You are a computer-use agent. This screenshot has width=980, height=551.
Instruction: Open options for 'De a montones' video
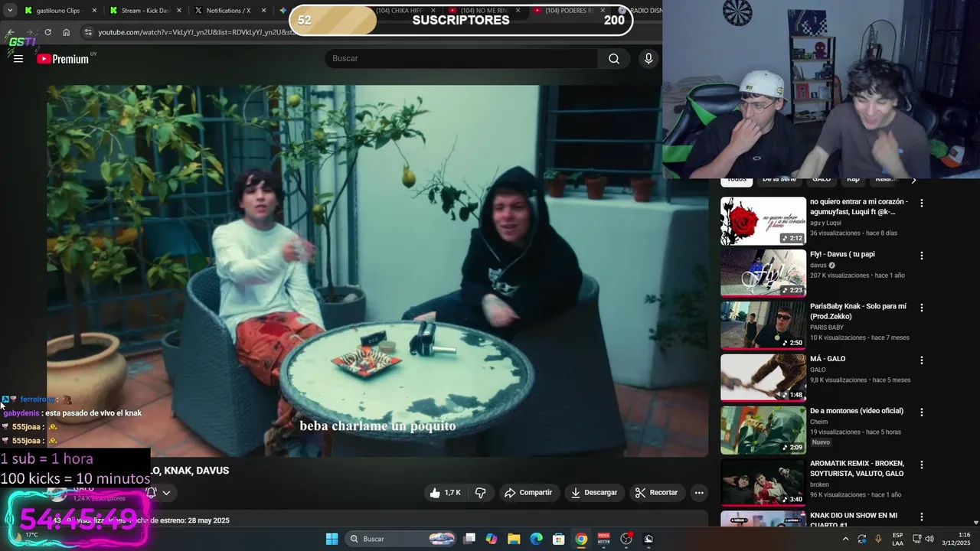pyautogui.click(x=922, y=412)
